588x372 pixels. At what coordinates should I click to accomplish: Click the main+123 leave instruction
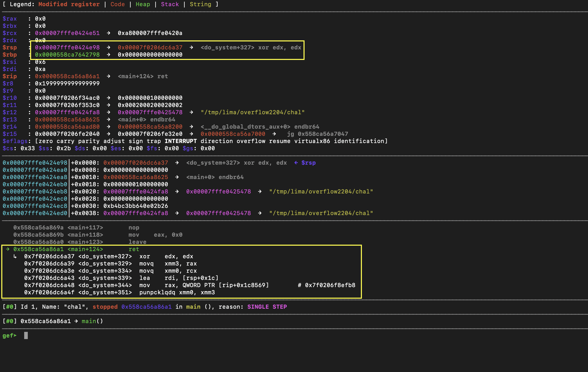pos(80,242)
